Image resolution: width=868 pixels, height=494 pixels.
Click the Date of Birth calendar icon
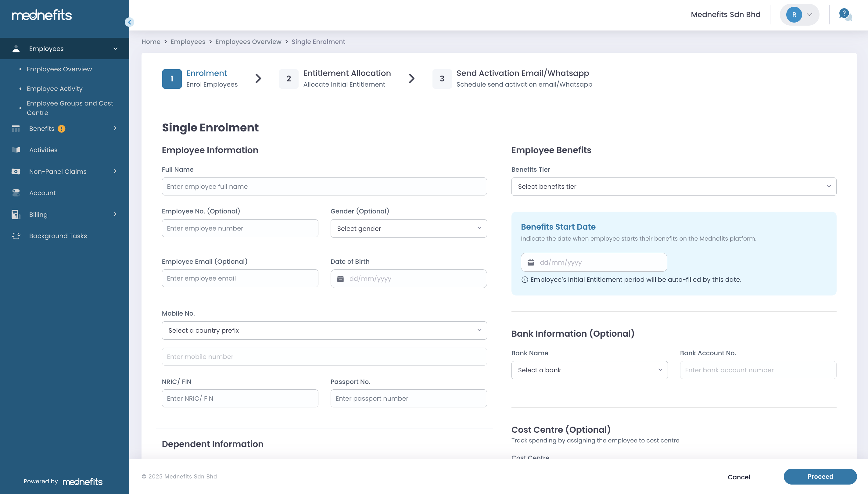click(340, 278)
